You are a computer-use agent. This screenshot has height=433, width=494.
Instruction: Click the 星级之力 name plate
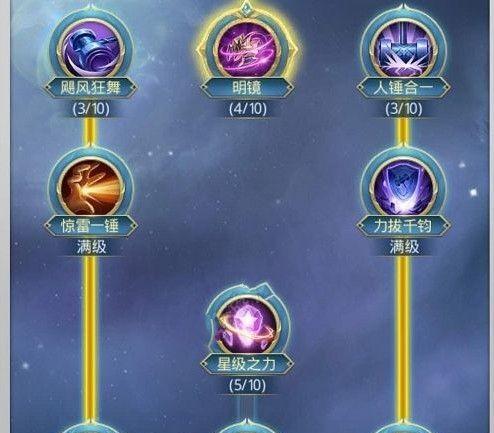[x=247, y=364]
